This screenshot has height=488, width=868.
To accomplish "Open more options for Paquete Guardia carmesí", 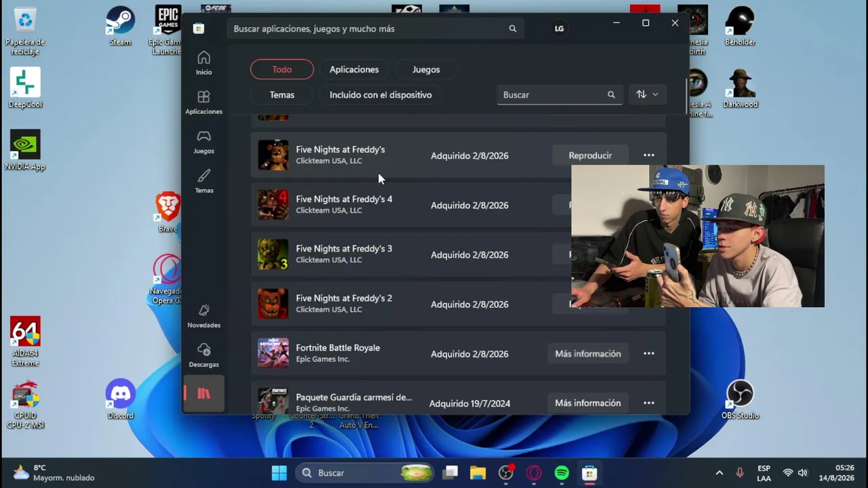I will point(649,403).
